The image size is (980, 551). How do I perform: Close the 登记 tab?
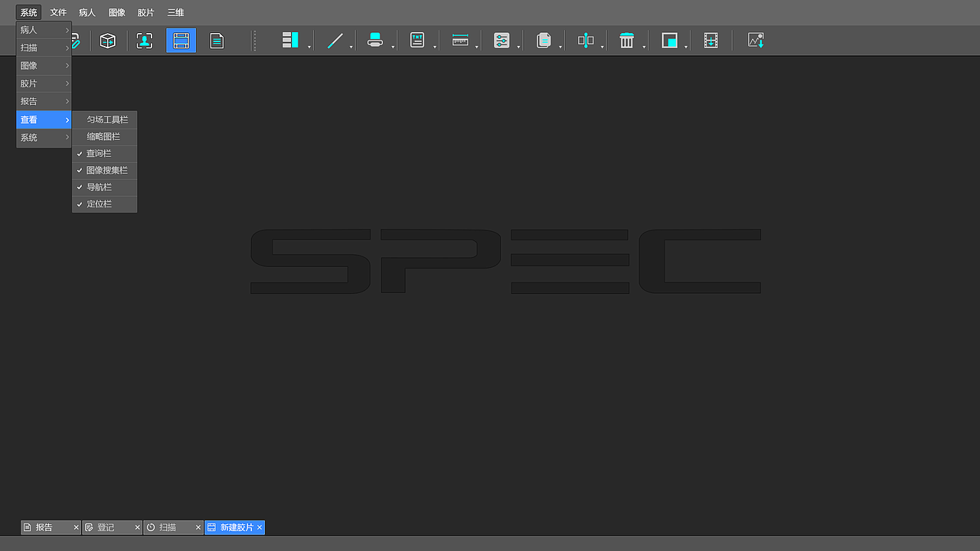click(x=138, y=527)
